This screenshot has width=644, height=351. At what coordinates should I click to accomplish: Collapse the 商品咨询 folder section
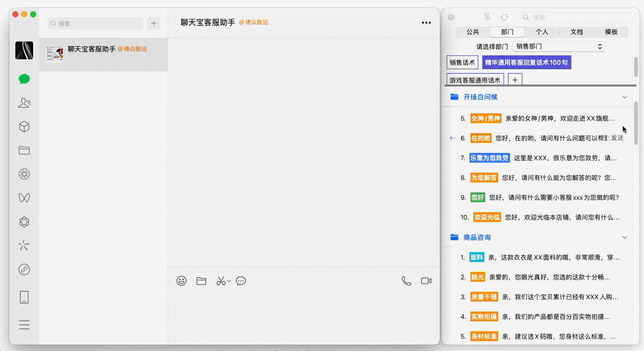[x=625, y=237]
